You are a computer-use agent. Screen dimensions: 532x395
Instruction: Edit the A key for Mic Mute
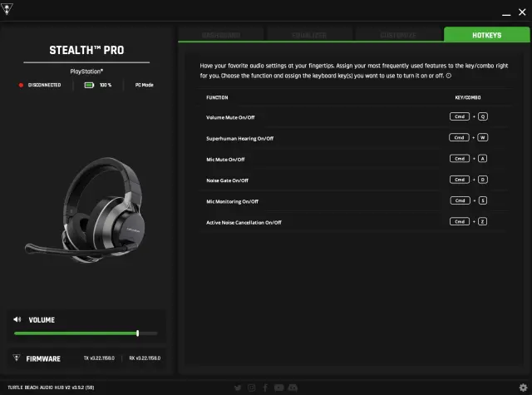click(482, 158)
